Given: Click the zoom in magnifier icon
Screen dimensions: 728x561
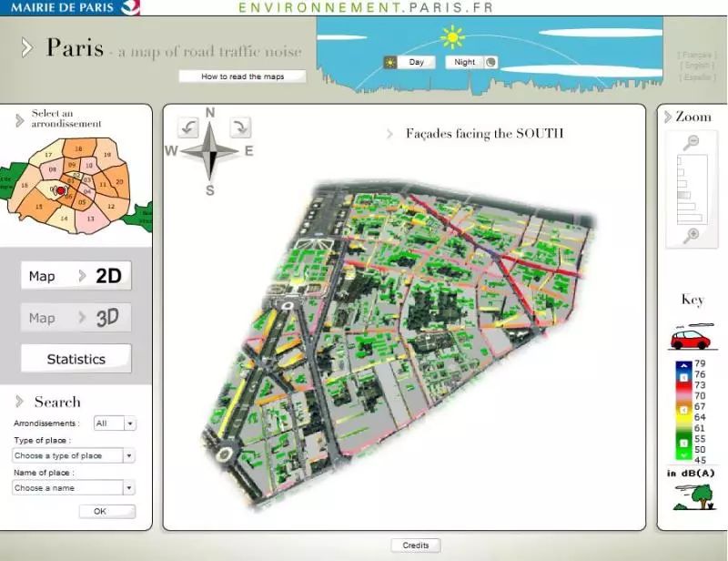Looking at the screenshot, I should [x=692, y=235].
